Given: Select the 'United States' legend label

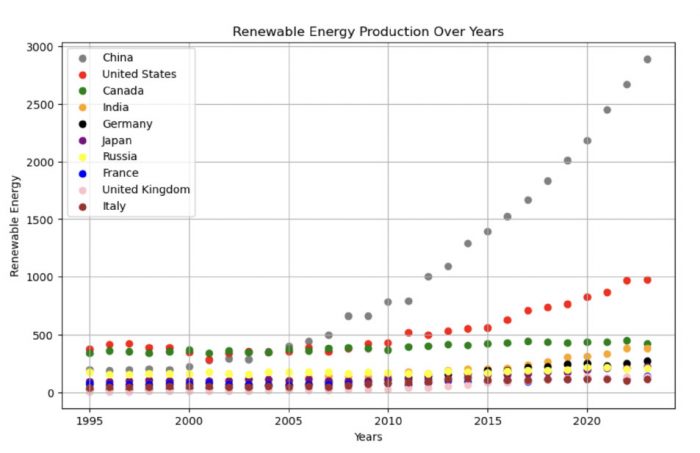Looking at the screenshot, I should pos(139,74).
